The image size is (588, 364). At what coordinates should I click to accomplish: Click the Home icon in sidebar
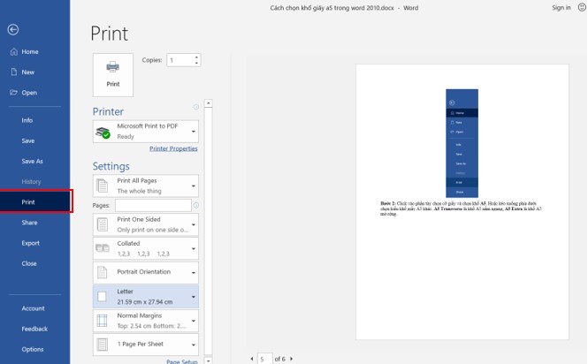pyautogui.click(x=13, y=52)
